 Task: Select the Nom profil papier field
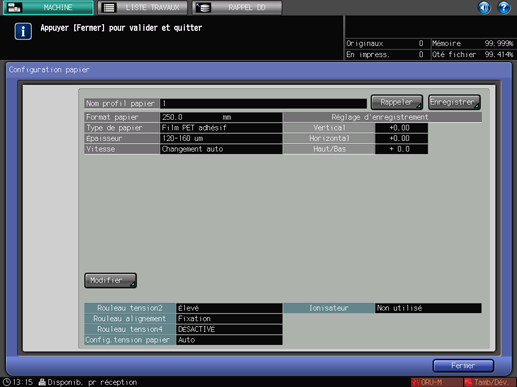[x=263, y=104]
